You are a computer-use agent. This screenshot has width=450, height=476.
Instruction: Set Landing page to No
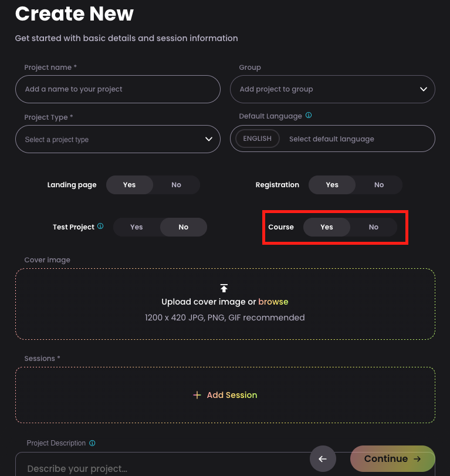[x=176, y=185]
